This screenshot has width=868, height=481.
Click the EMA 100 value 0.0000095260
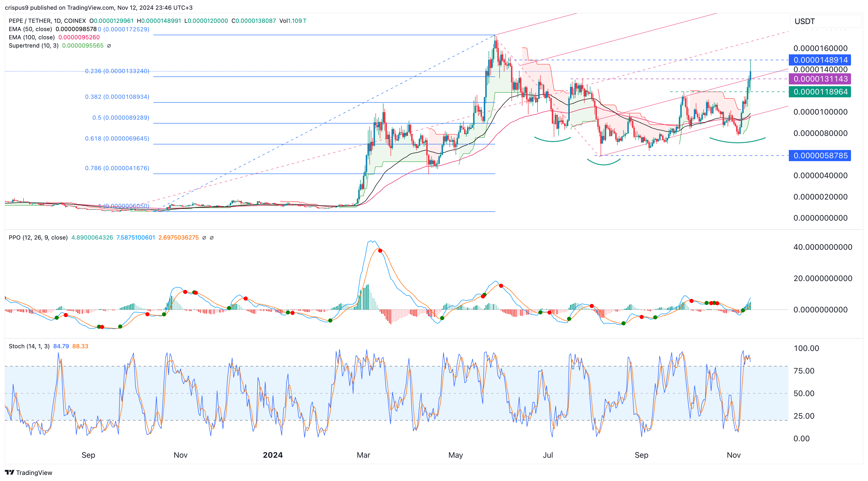pos(79,37)
